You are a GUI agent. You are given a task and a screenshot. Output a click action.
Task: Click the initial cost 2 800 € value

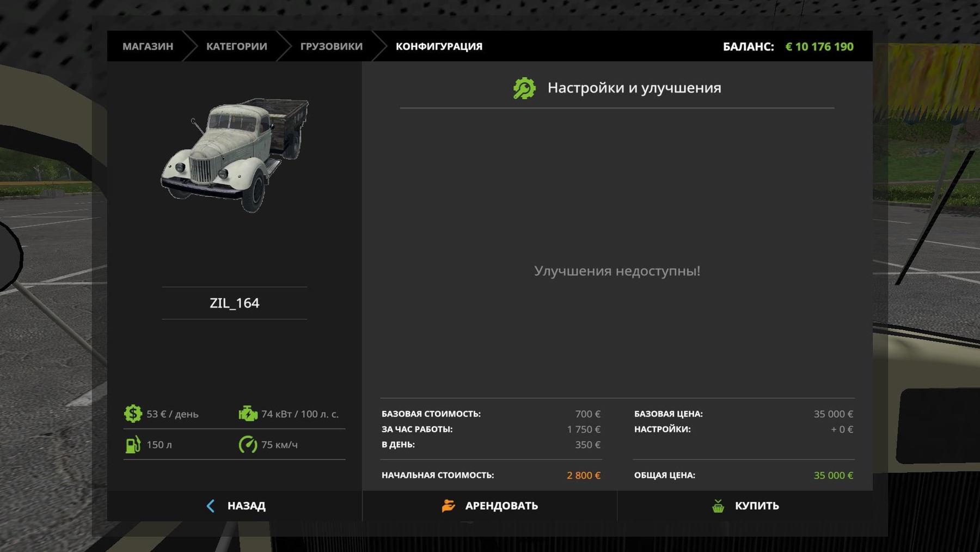[x=583, y=475]
